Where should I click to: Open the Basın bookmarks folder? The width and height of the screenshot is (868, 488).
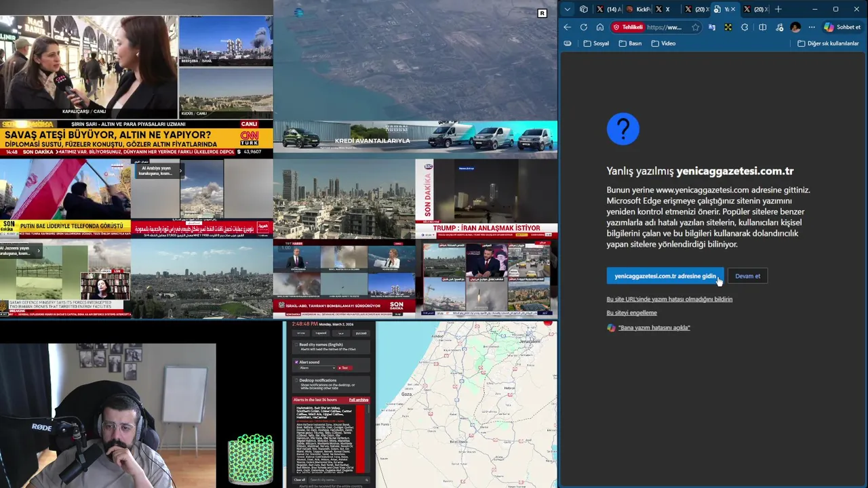630,43
